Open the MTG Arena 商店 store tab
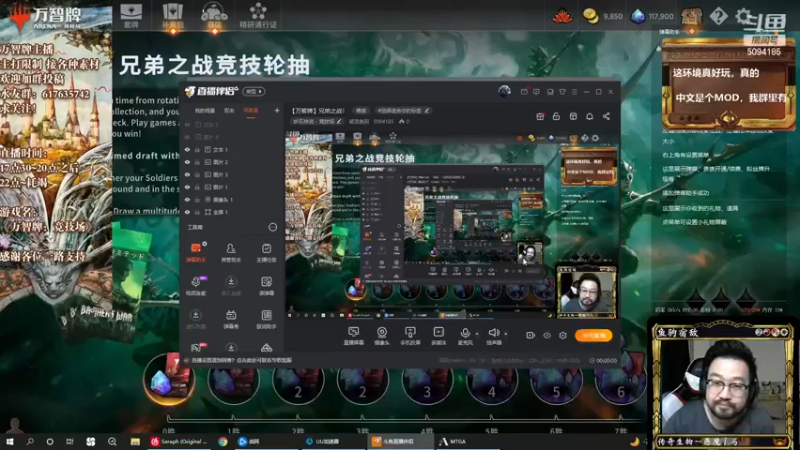The width and height of the screenshot is (800, 450). (214, 15)
